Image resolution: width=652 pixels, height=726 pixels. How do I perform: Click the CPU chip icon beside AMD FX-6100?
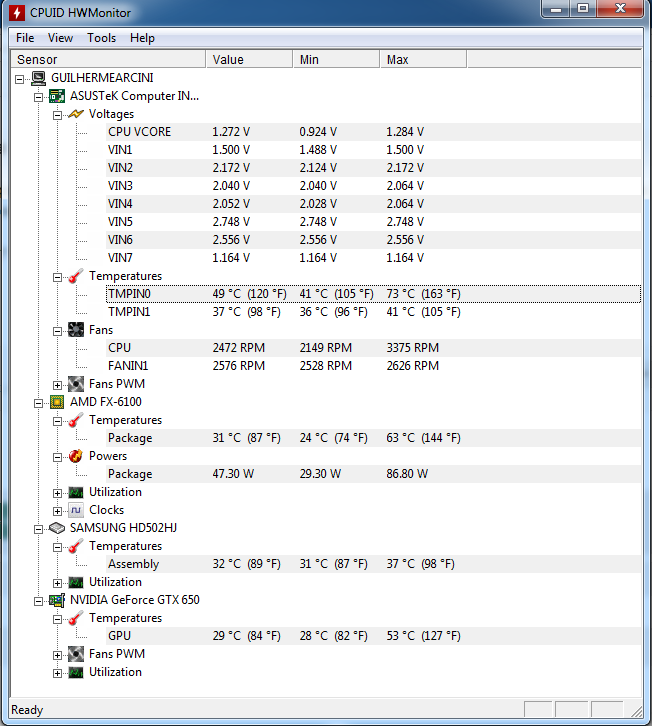click(57, 402)
